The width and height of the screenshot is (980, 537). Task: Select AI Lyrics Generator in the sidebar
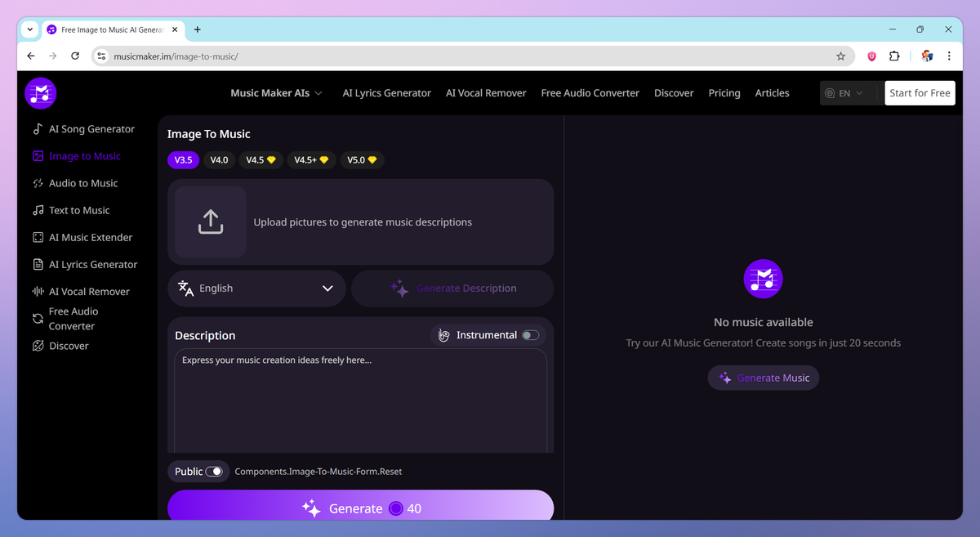coord(91,264)
